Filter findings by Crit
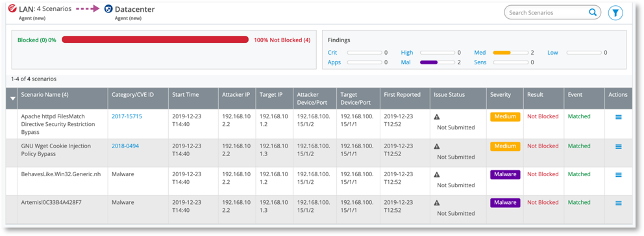Image resolution: width=644 pixels, height=236 pixels. click(x=332, y=53)
